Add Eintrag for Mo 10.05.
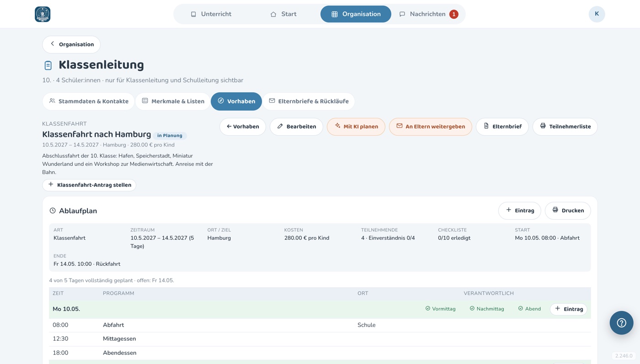 click(x=569, y=309)
